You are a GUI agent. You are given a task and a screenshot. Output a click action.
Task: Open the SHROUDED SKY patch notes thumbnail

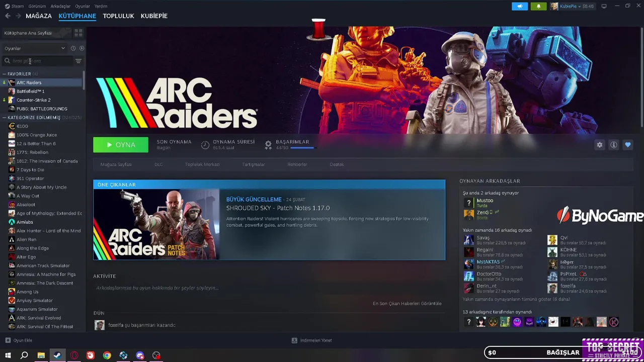pos(156,224)
